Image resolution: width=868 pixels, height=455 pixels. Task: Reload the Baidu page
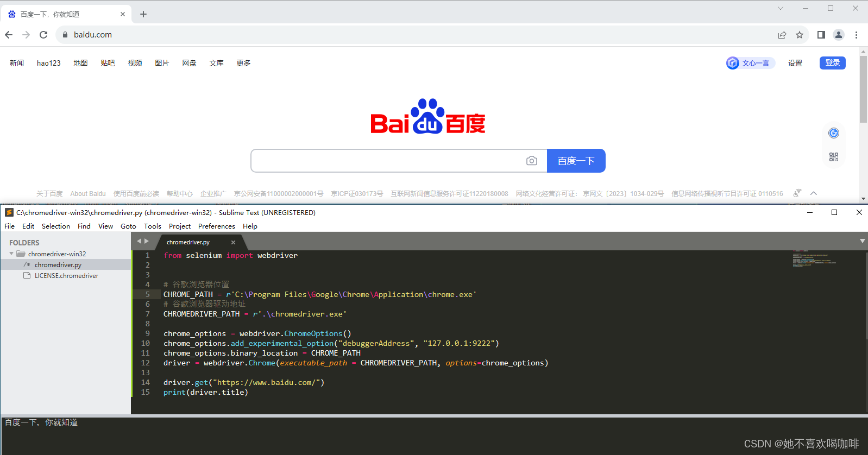(43, 35)
